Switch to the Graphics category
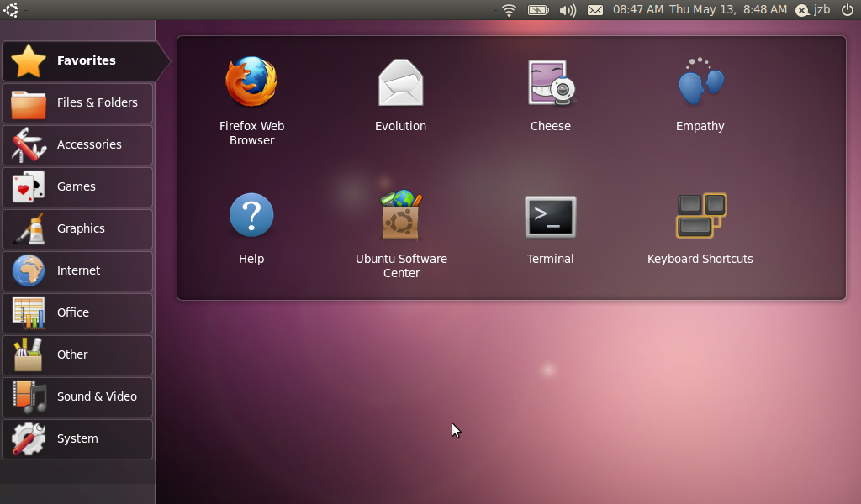The height and width of the screenshot is (504, 861). tap(78, 228)
